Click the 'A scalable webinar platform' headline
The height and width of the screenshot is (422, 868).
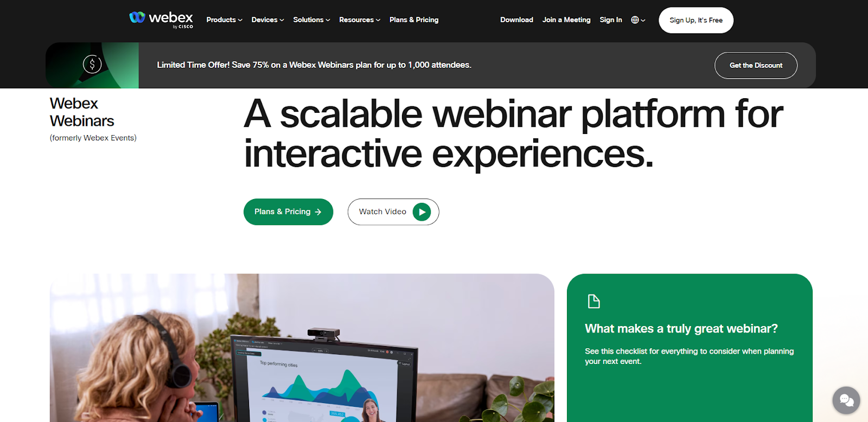pos(513,134)
